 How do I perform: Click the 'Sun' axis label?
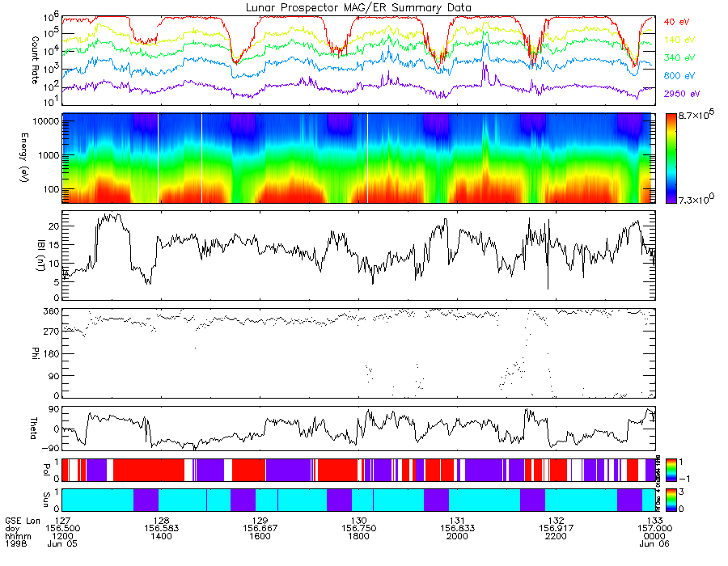pyautogui.click(x=46, y=500)
